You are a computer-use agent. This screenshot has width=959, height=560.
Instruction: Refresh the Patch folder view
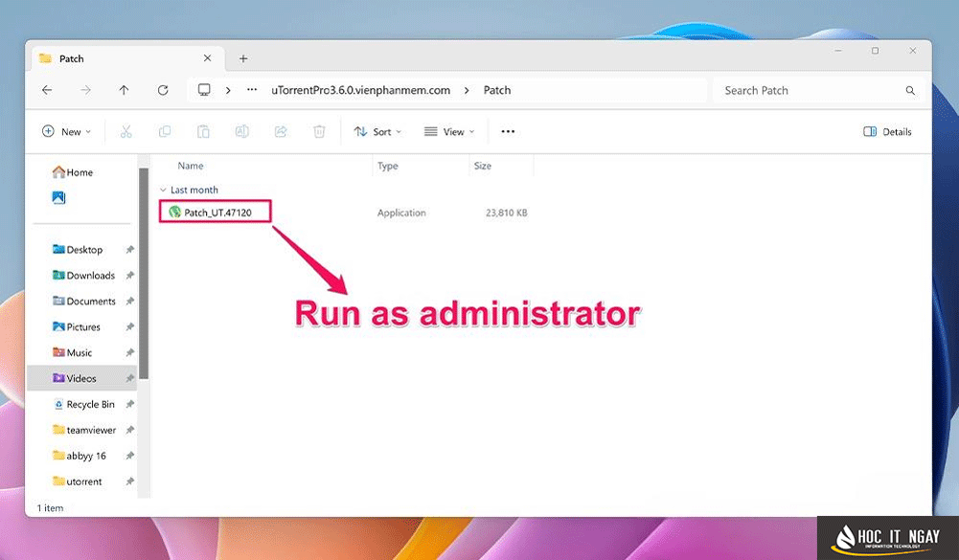click(x=163, y=91)
